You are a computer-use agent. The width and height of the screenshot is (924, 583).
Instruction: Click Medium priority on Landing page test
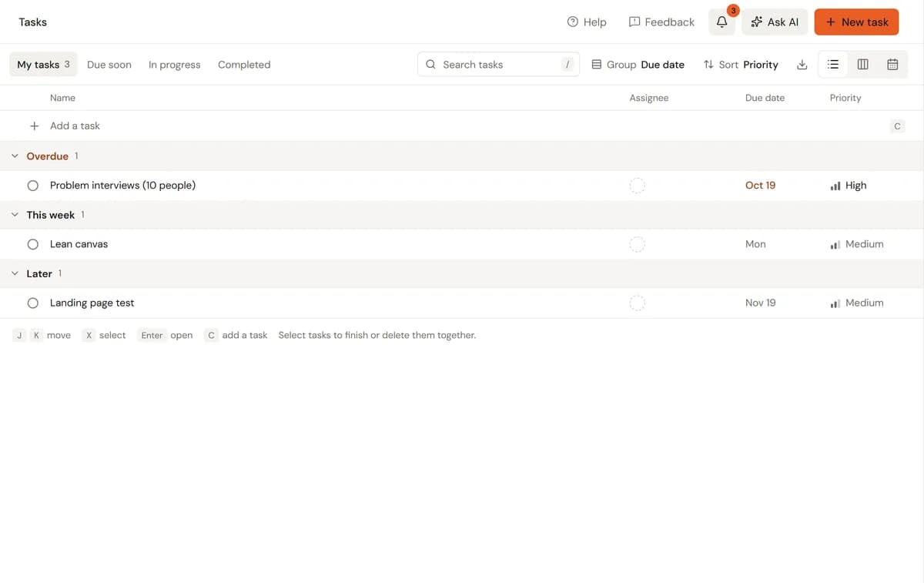(x=857, y=303)
